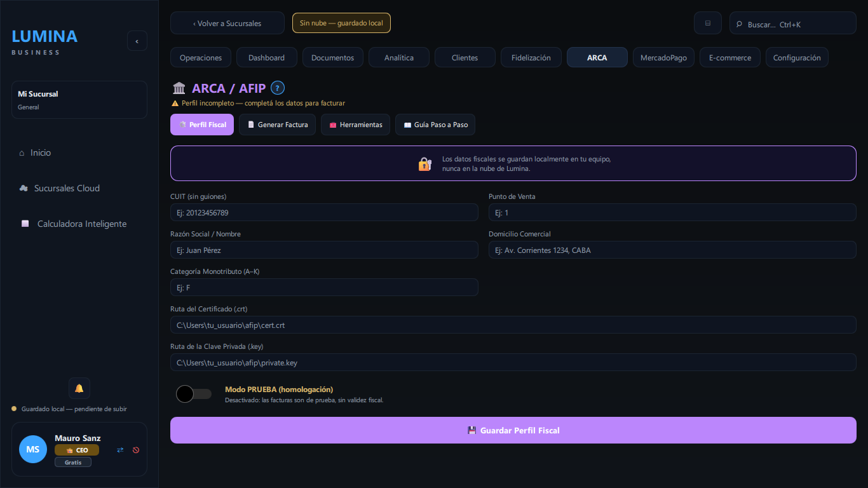Screen dimensions: 868x488
Task: Click the bank building icon beside ARCA / AFIP
Action: [x=179, y=88]
